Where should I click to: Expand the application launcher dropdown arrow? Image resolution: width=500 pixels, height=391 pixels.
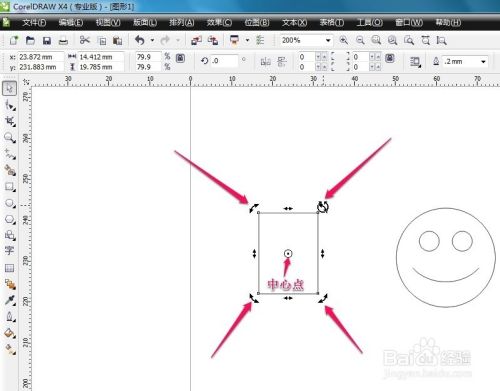(247, 40)
